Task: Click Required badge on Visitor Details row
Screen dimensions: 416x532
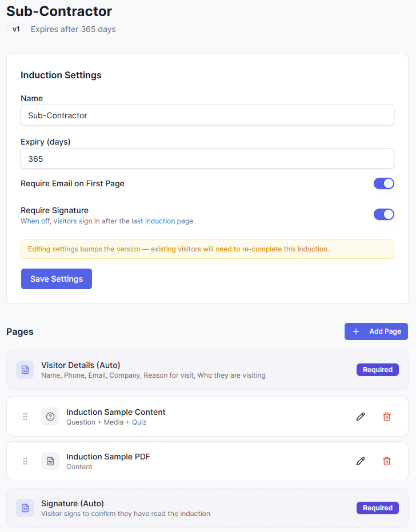Action: click(x=377, y=370)
